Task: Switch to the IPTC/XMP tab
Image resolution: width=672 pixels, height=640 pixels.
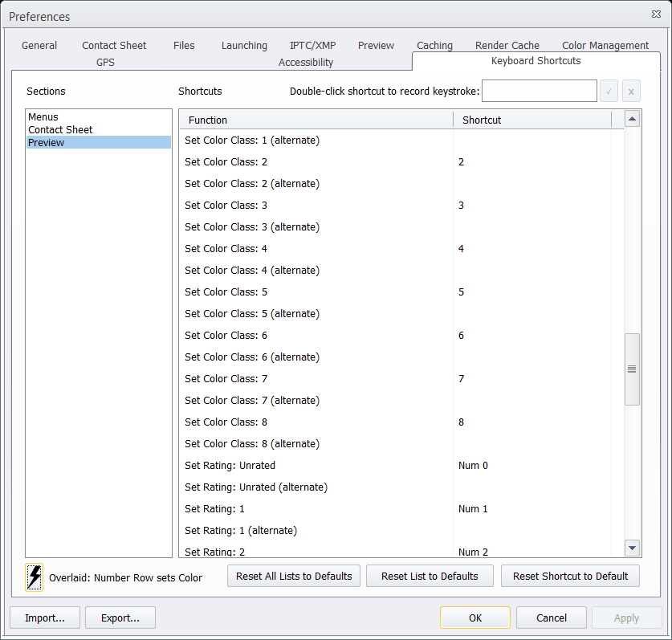Action: [312, 45]
